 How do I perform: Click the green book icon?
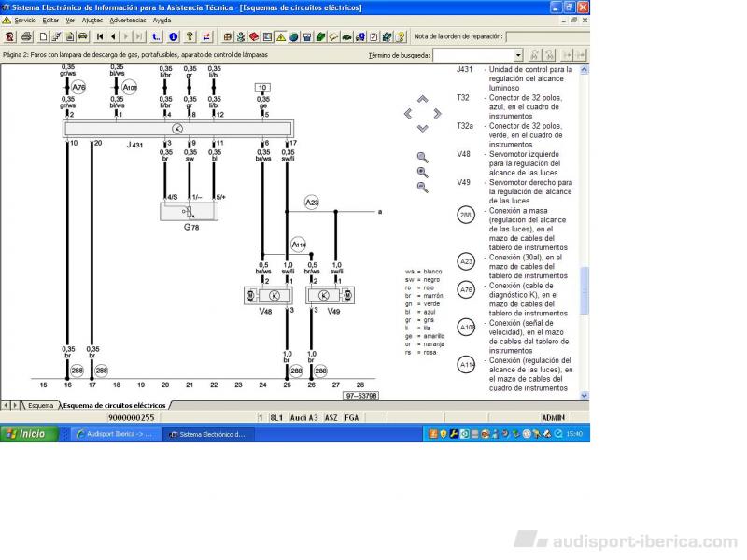click(x=320, y=36)
